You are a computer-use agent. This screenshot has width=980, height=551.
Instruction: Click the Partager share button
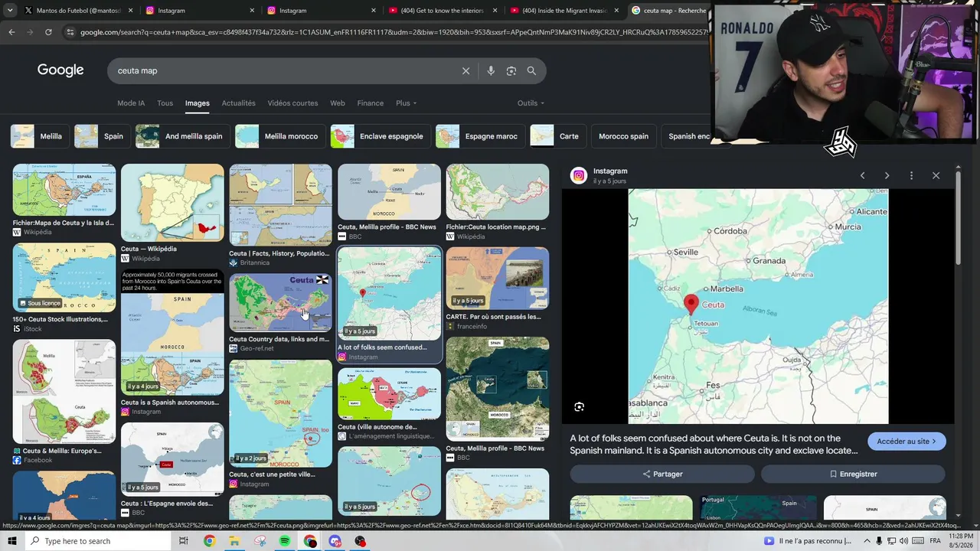[x=662, y=474]
